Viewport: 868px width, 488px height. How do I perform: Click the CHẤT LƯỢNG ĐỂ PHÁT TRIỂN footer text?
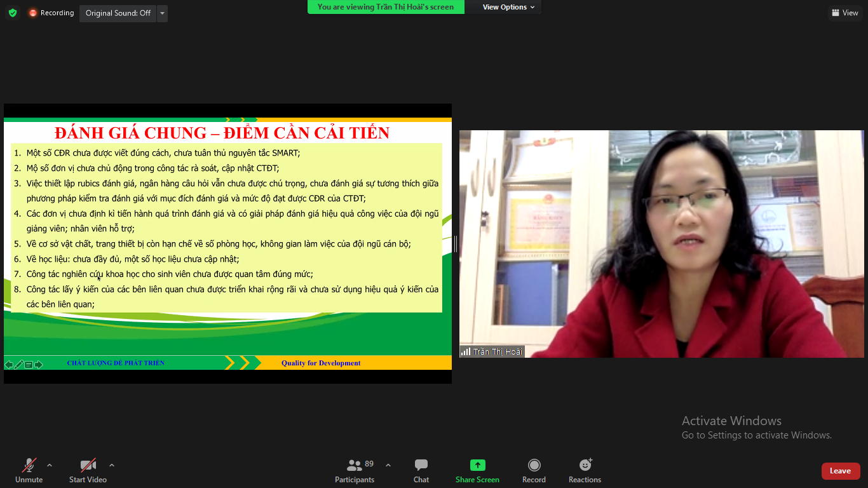click(116, 363)
